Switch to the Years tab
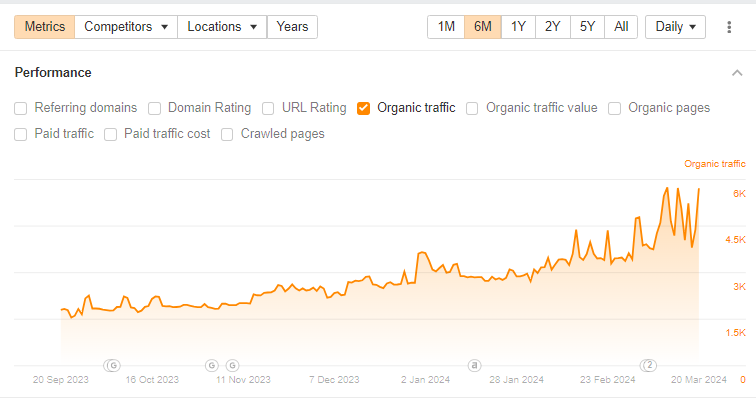756x400 pixels. pyautogui.click(x=292, y=27)
